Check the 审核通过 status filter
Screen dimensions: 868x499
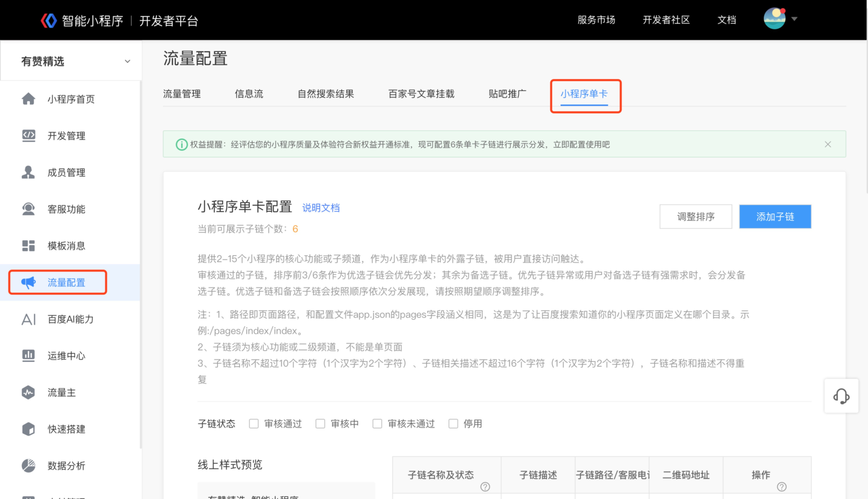click(x=254, y=424)
